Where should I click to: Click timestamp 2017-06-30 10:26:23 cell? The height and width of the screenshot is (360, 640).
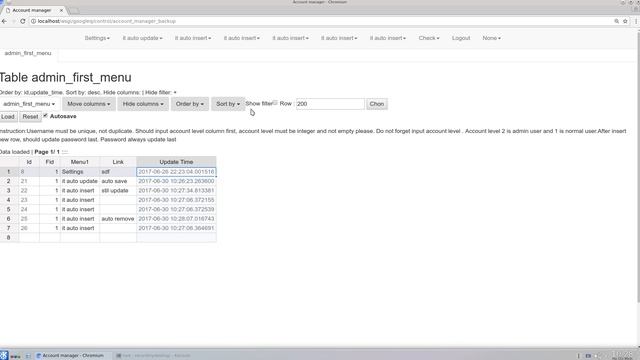(176, 181)
